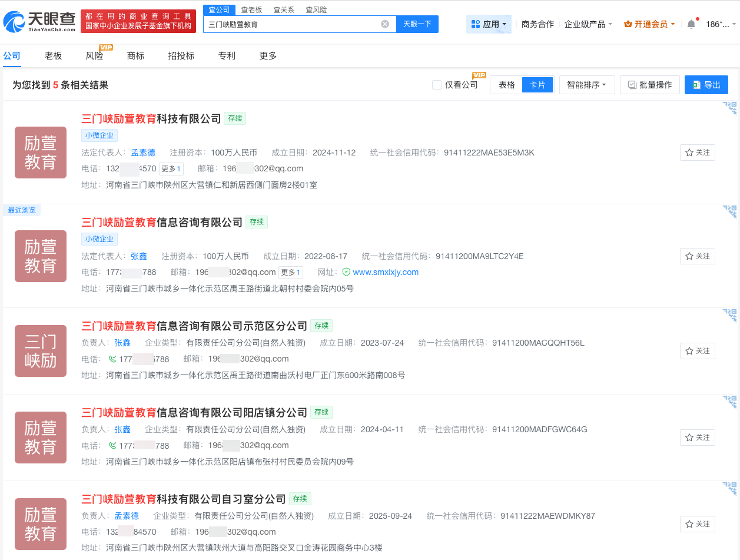Viewport: 740px width, 560px height.
Task: Click the verified shield icon beside website
Action: coord(346,272)
